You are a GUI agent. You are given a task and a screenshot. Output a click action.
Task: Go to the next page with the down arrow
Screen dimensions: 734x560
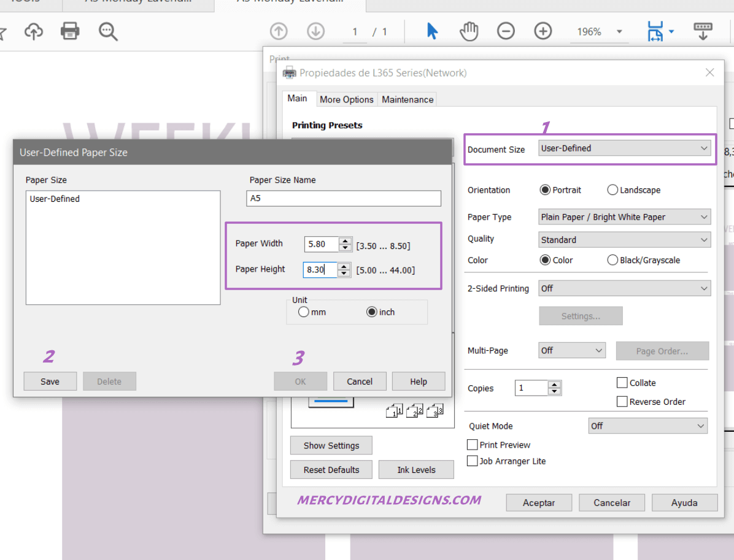(315, 31)
